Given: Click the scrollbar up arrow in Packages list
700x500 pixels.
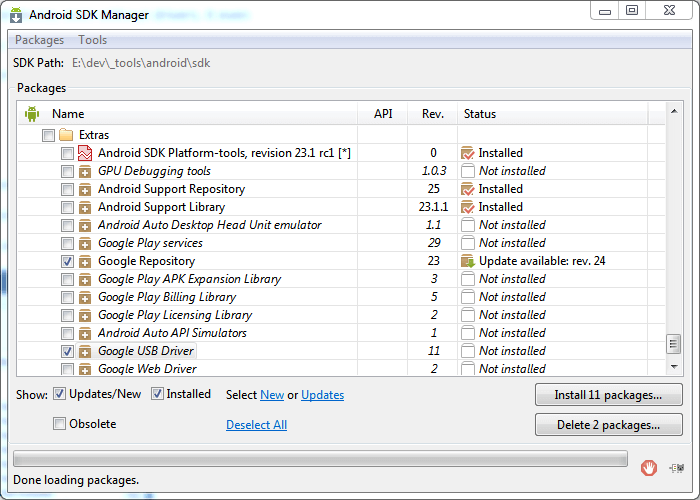Looking at the screenshot, I should point(674,111).
